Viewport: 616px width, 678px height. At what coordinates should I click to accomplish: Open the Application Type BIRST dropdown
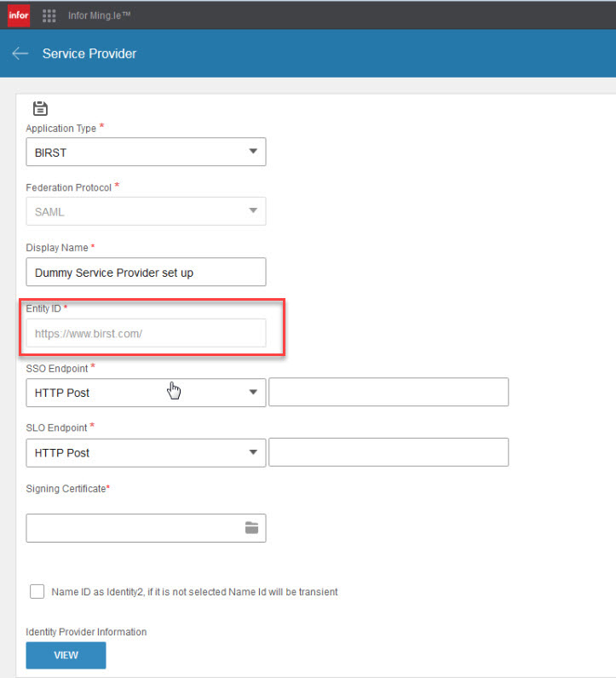(x=146, y=152)
